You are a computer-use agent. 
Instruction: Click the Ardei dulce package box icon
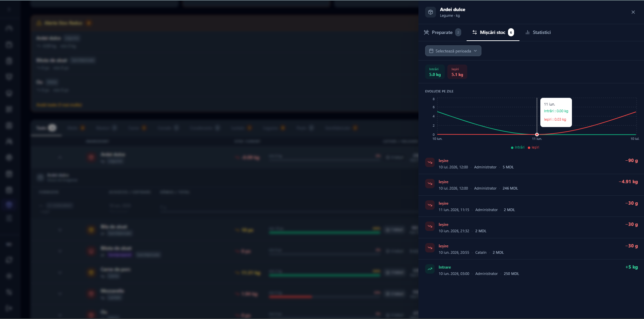pos(430,12)
